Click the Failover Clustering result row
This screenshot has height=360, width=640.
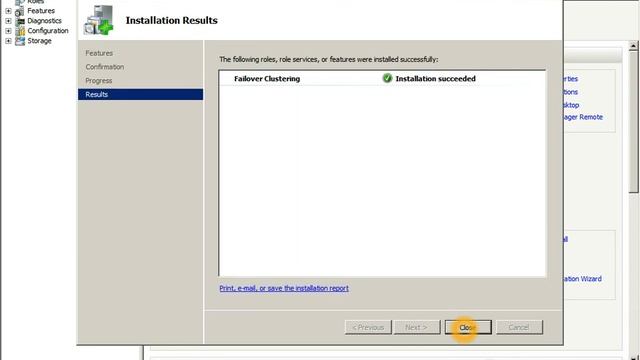[382, 79]
